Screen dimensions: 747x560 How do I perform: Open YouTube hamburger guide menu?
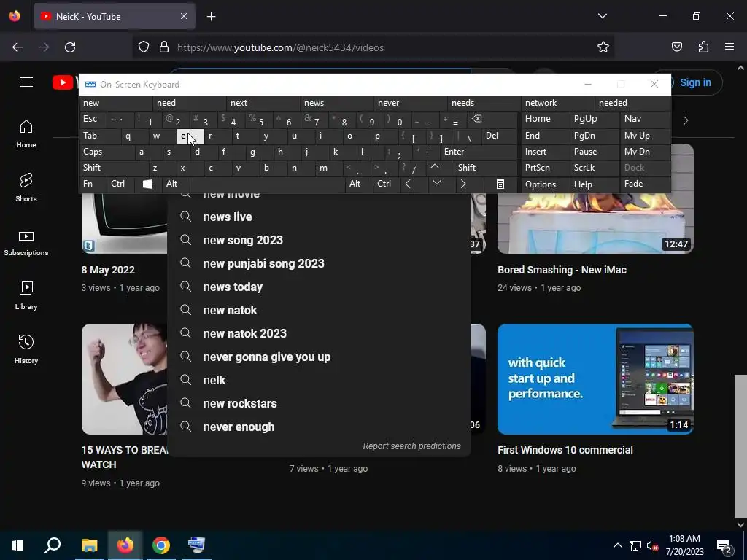(26, 82)
